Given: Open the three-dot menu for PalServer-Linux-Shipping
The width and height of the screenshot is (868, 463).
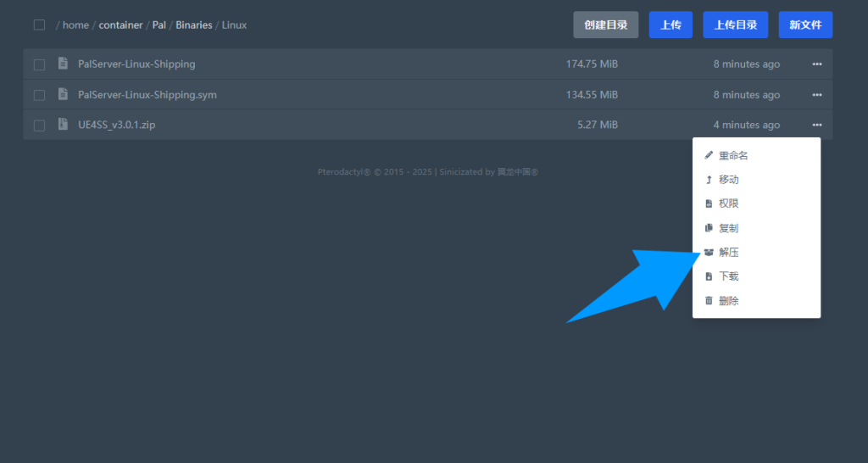Looking at the screenshot, I should click(816, 64).
